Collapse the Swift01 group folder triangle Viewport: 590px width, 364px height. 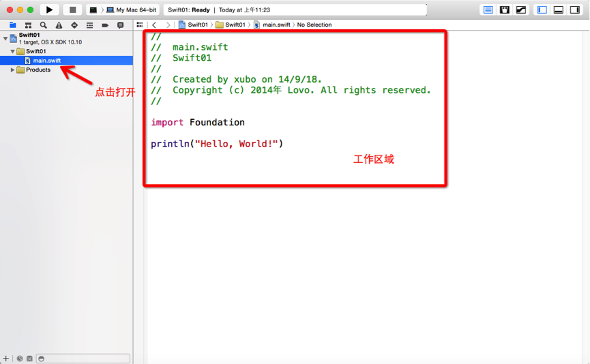[x=12, y=51]
